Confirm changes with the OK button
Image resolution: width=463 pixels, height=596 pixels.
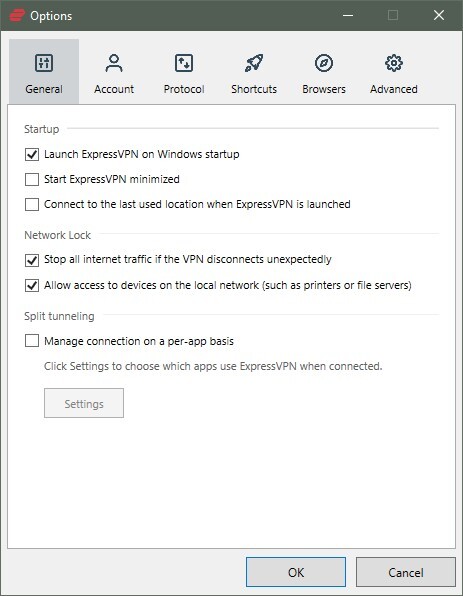point(296,572)
